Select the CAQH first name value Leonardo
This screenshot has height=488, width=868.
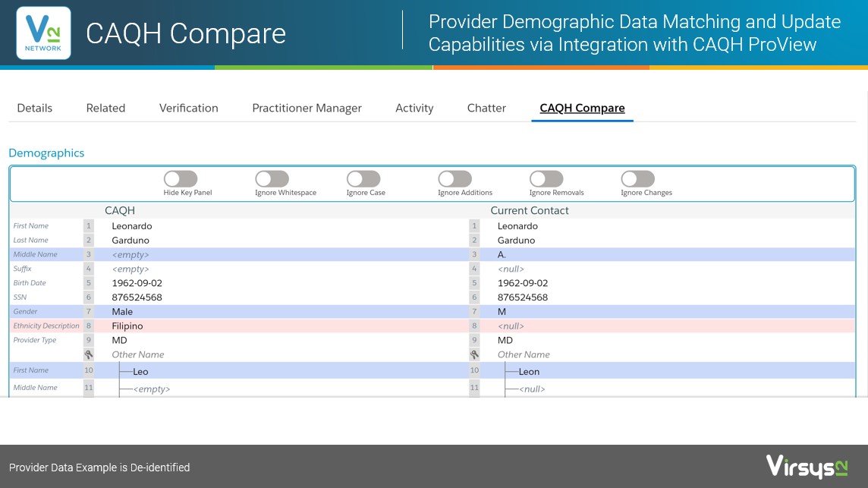point(132,226)
